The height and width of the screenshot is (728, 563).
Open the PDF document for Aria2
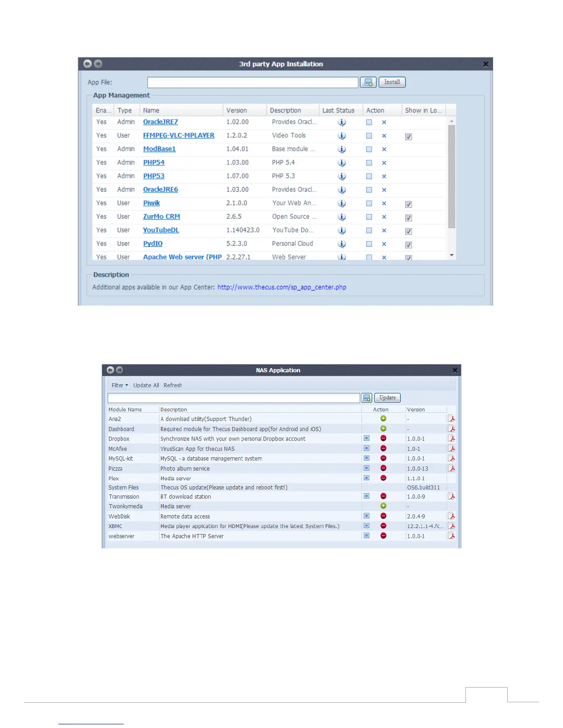tap(451, 419)
